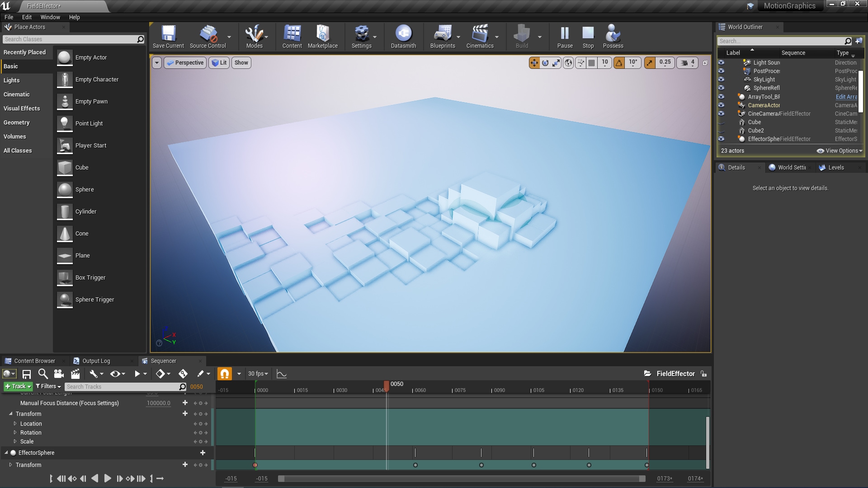Select the camera icon in the Sequencer toolbar
The image size is (868, 488).
(x=58, y=374)
